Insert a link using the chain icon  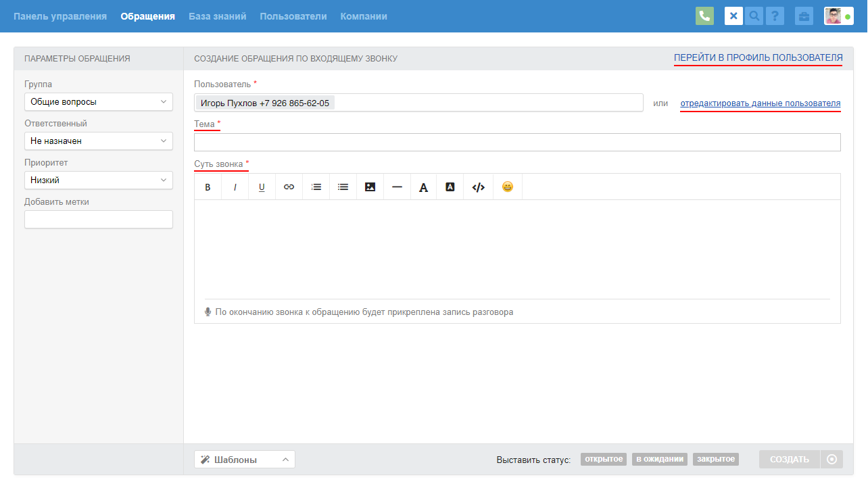289,187
